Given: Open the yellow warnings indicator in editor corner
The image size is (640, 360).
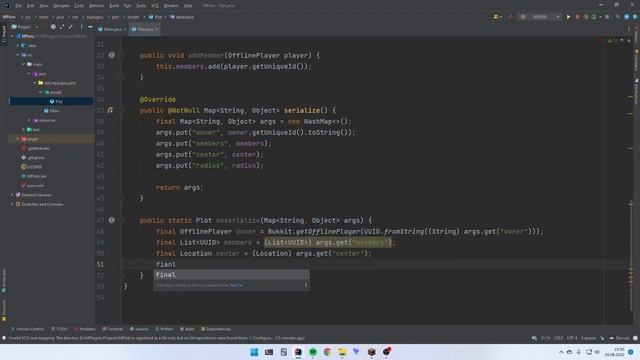Looking at the screenshot, I should [x=612, y=40].
